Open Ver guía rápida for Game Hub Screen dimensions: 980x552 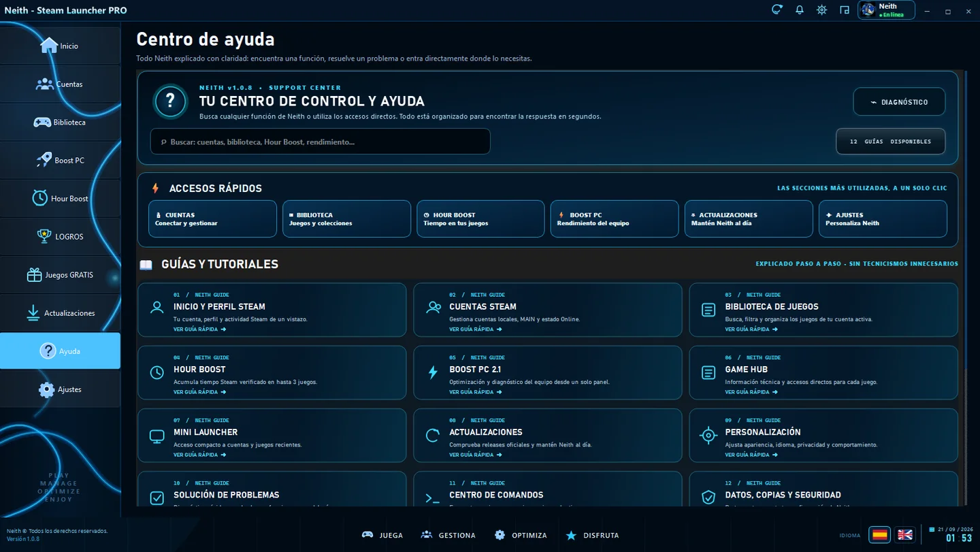tap(751, 392)
